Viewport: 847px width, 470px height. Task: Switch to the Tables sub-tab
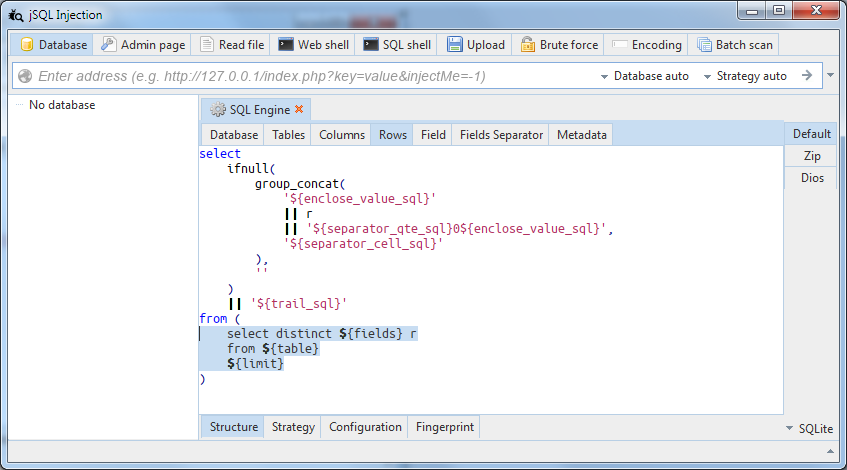(x=288, y=135)
